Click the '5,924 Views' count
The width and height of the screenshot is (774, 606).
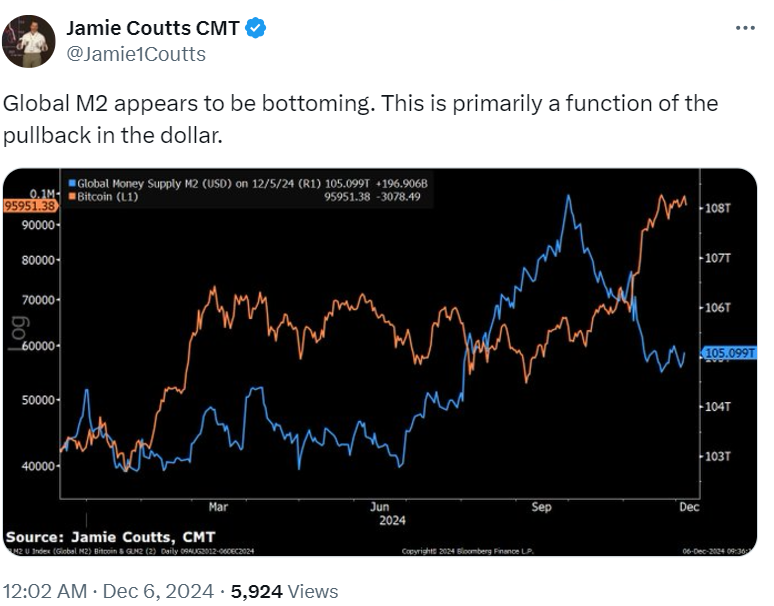[285, 592]
